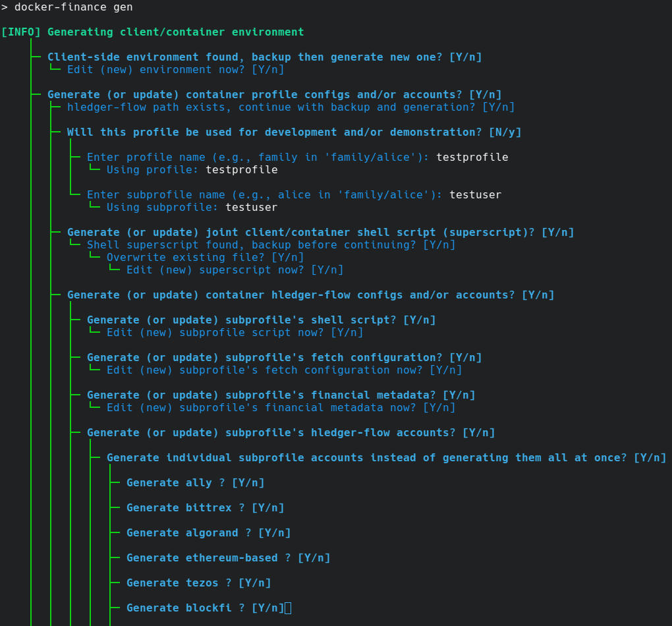
Task: Select the 'Generate ethereum-based ?' prompt line
Action: 228,558
